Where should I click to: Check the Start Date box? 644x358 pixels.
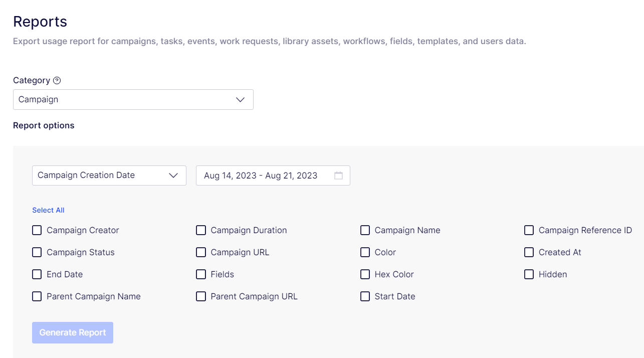(x=365, y=296)
